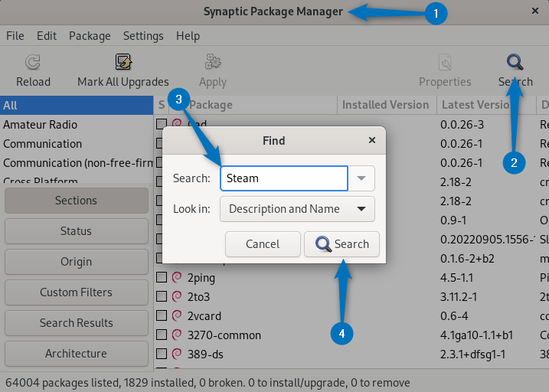Toggle the checkbox for 2ping package
This screenshot has width=549, height=392.
162,277
